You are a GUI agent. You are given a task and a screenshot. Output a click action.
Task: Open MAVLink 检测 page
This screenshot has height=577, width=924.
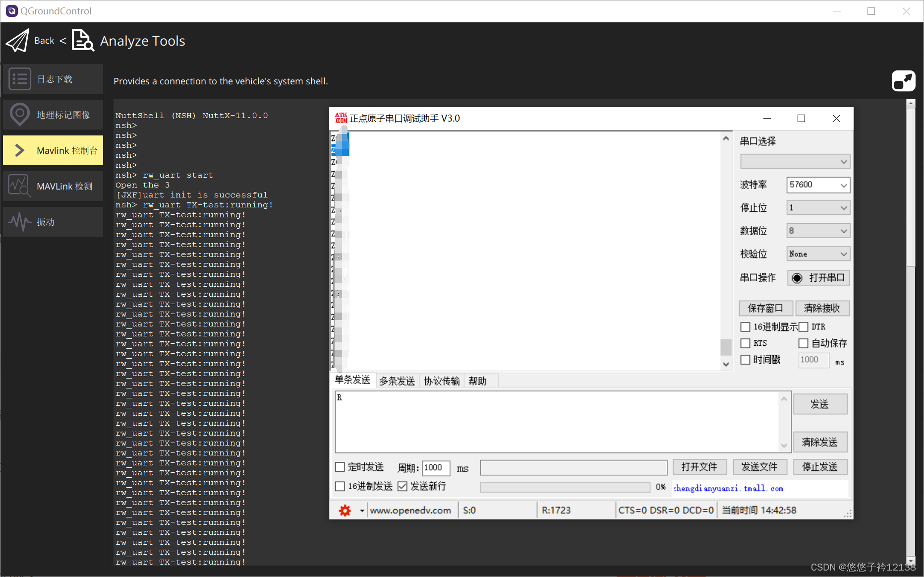53,186
